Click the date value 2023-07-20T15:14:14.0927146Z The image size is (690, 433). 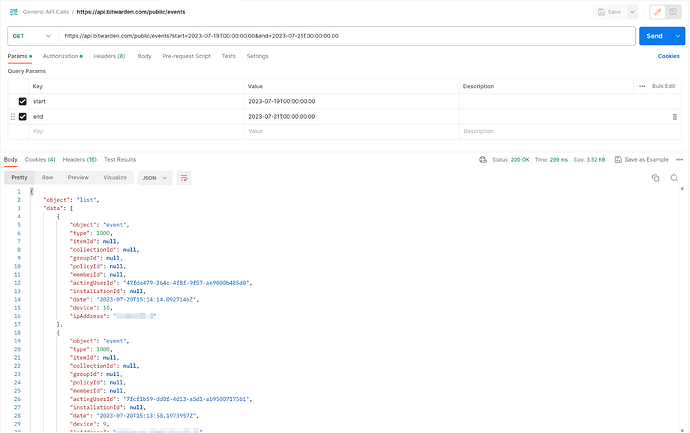148,300
